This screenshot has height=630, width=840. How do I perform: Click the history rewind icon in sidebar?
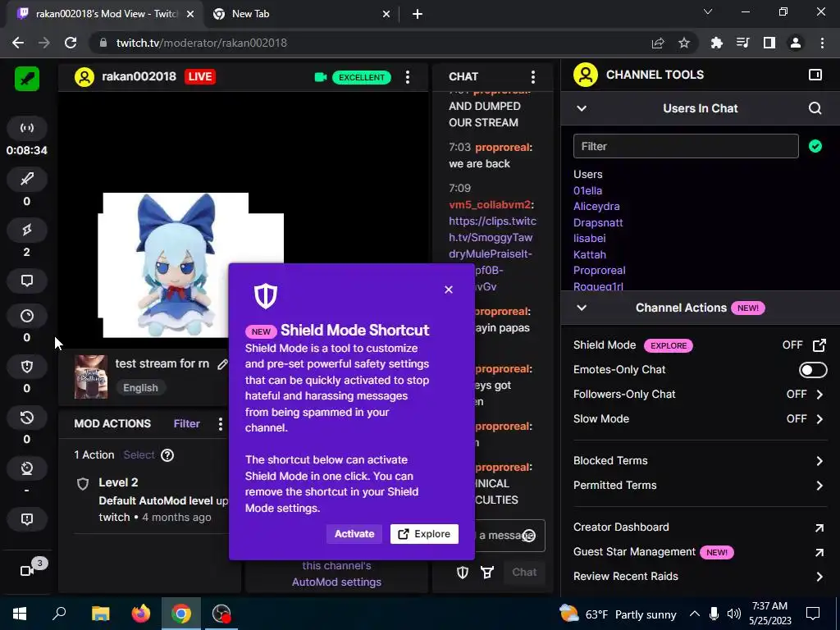[x=27, y=418]
